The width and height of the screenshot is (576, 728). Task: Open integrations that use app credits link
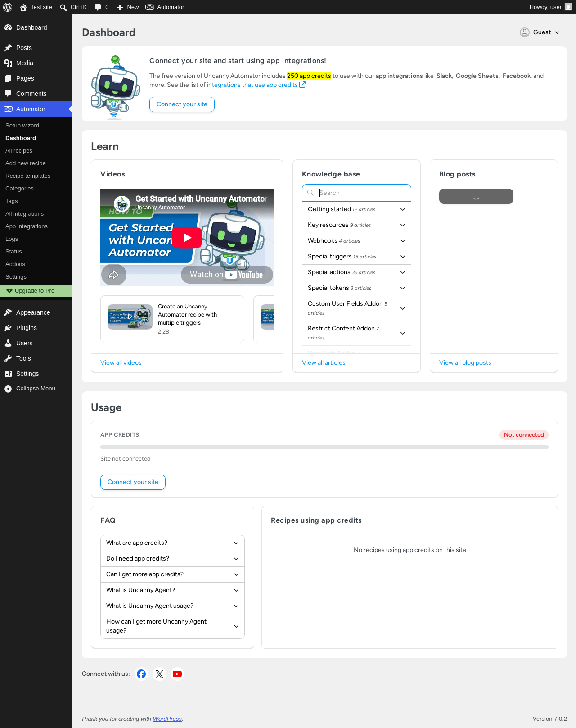256,85
